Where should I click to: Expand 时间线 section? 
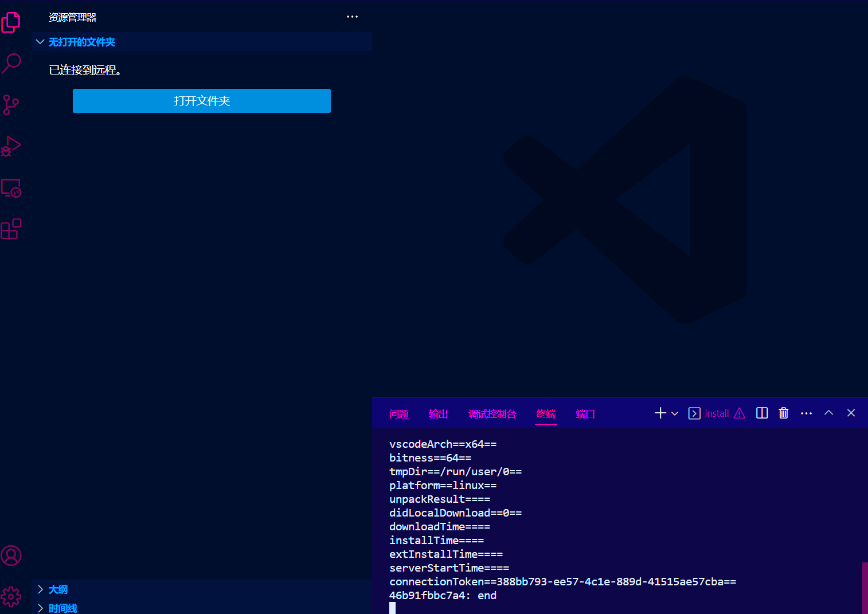click(202, 608)
